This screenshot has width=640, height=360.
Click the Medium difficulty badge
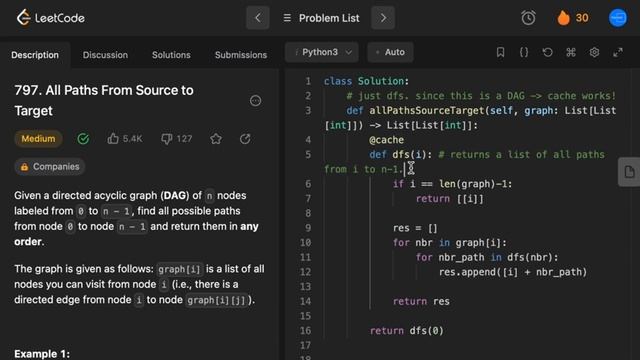(x=38, y=139)
